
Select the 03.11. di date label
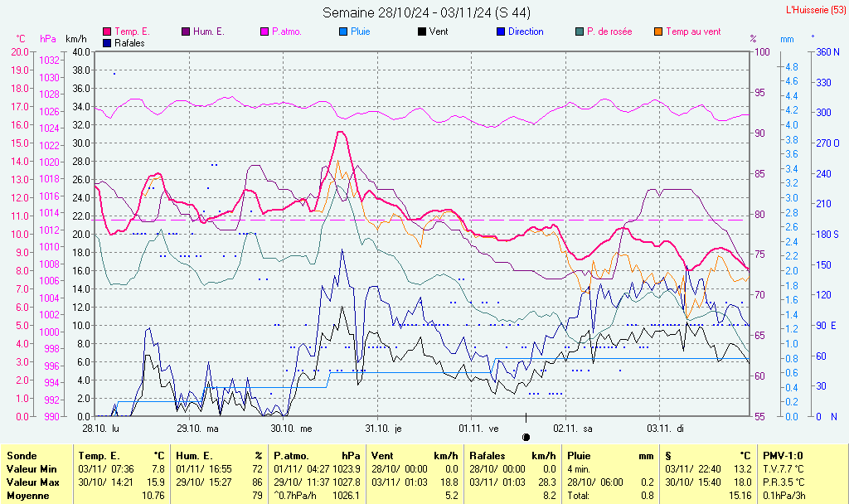(x=666, y=429)
